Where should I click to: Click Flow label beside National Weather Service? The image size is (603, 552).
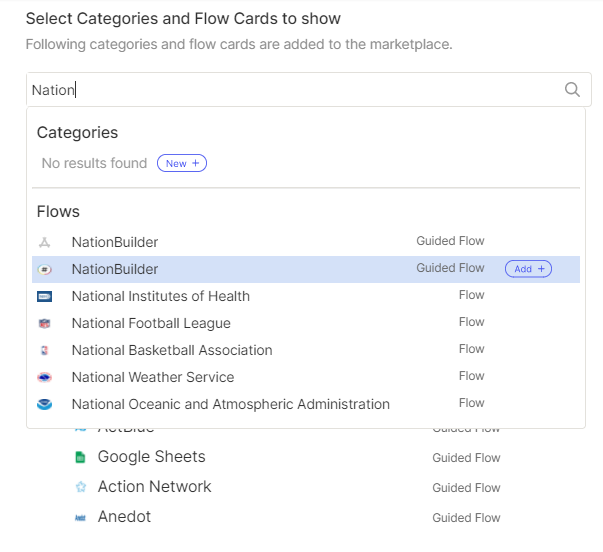(471, 376)
